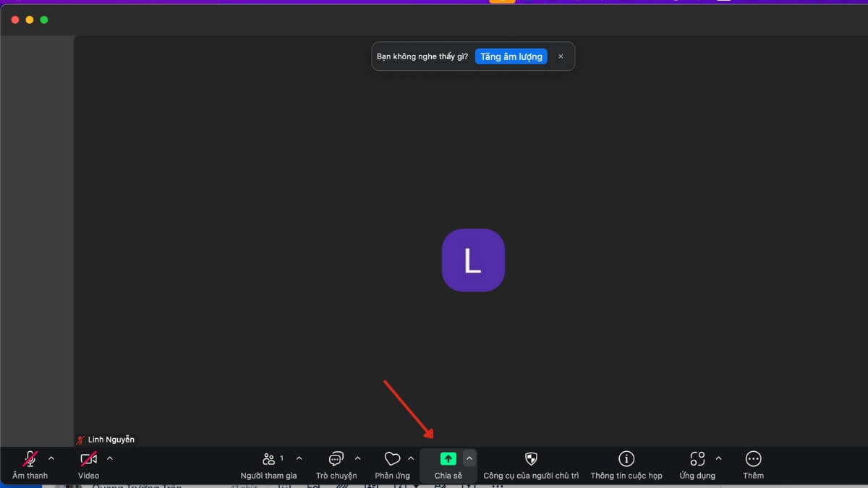Expand audio options chevron beside Âm thanh

click(x=51, y=458)
